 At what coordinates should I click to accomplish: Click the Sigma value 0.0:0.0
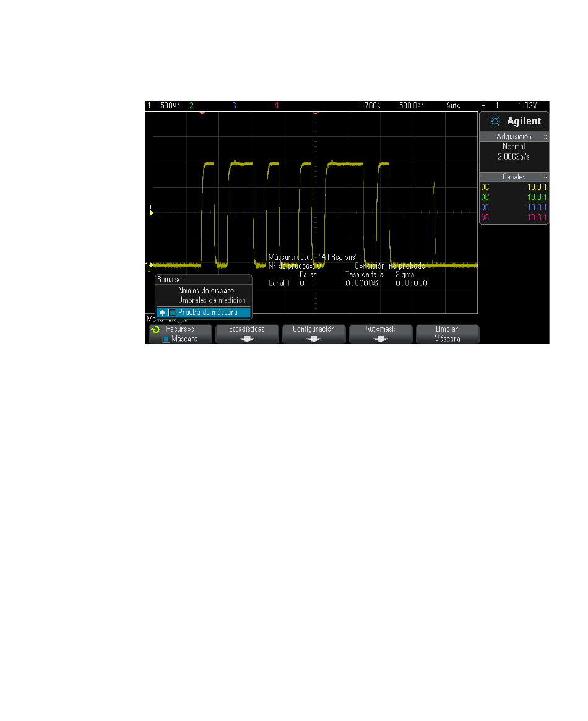[x=412, y=283]
